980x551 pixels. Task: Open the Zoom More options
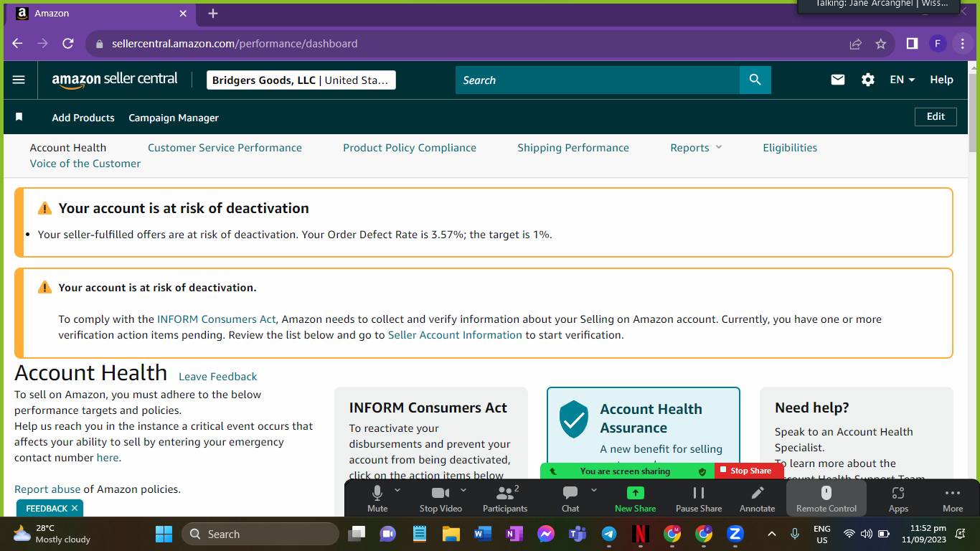953,498
